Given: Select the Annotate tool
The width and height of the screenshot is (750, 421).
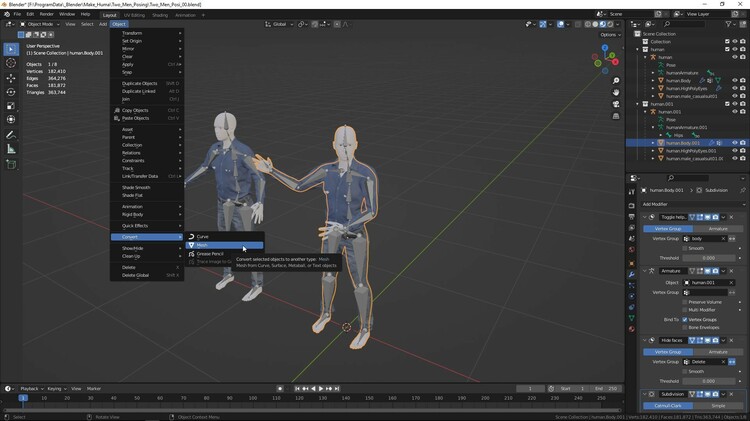Looking at the screenshot, I should pyautogui.click(x=11, y=135).
